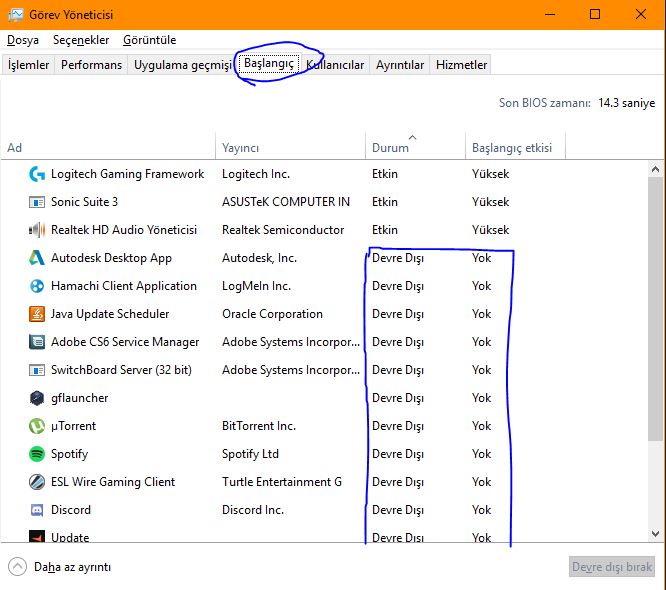Click the ASUSTeK COMPUTER IN publisher cell
The width and height of the screenshot is (666, 590).
pos(286,202)
